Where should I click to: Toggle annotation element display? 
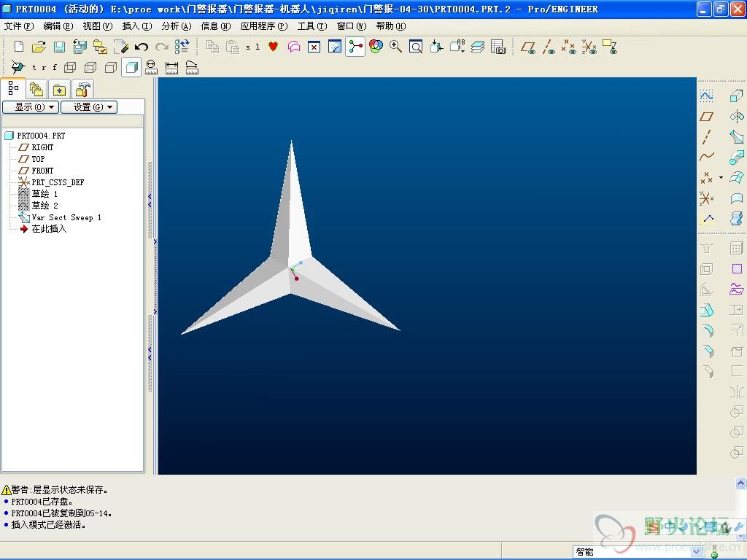pyautogui.click(x=609, y=47)
